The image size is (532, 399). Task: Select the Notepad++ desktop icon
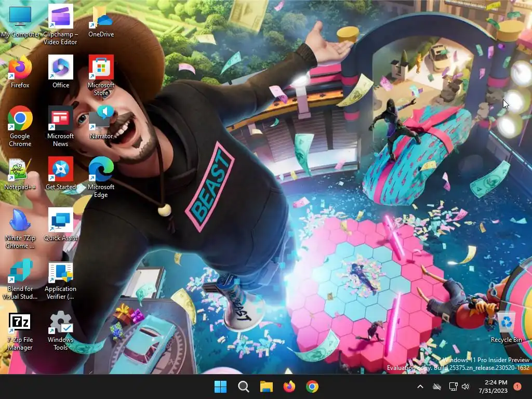(x=20, y=174)
